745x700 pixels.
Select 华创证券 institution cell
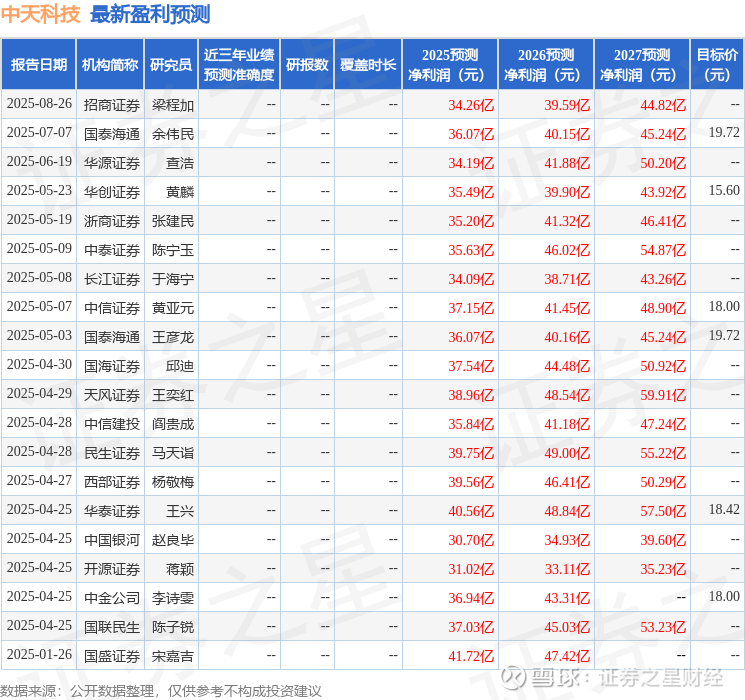(x=112, y=192)
